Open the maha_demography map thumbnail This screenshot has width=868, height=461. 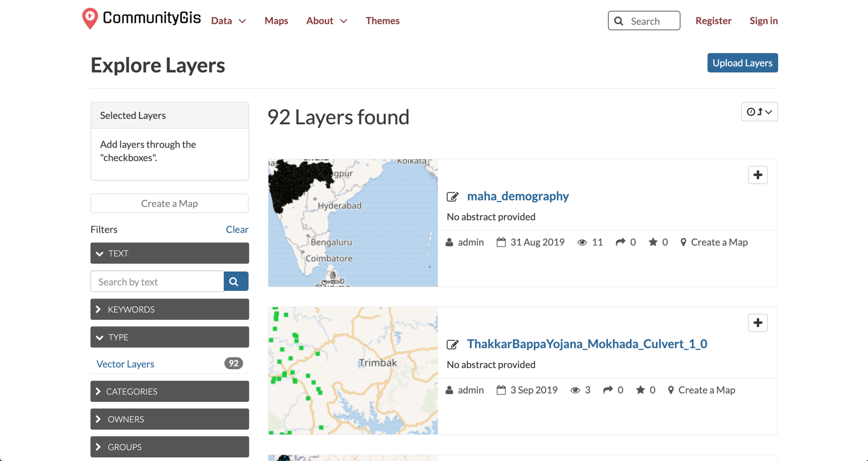click(x=353, y=223)
